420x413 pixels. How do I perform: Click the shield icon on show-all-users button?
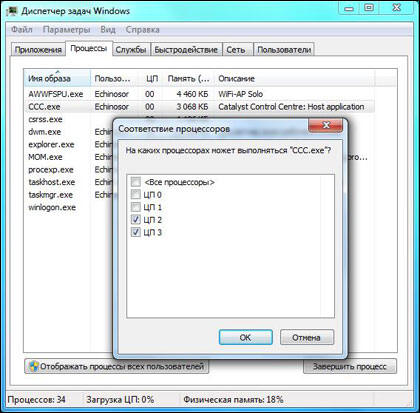pyautogui.click(x=33, y=367)
